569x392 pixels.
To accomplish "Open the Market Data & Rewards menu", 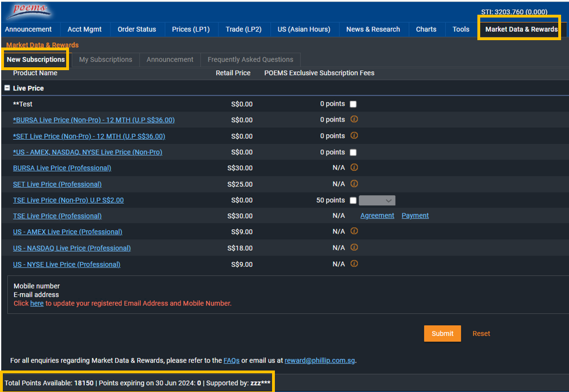I will click(x=521, y=29).
